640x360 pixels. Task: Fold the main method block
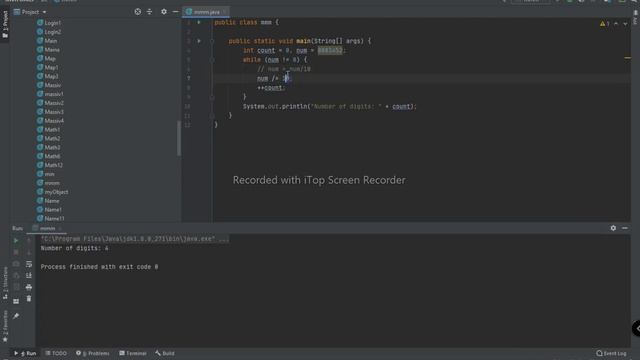pos(212,41)
